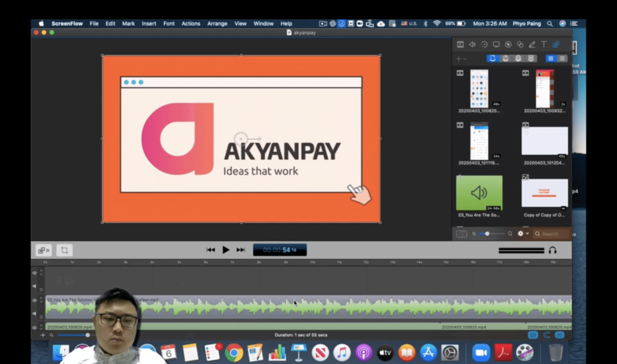The width and height of the screenshot is (617, 364).
Task: Click the timeline zoom slider handle
Action: pos(87,335)
